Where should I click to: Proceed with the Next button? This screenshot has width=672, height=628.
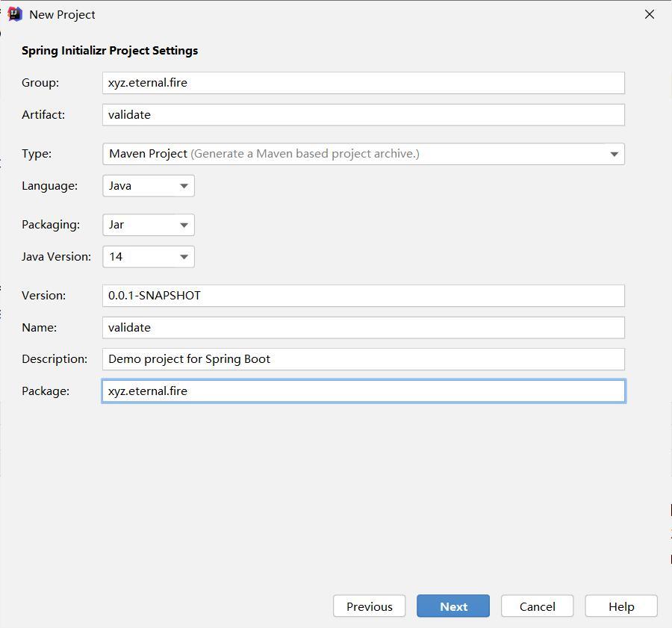(453, 606)
